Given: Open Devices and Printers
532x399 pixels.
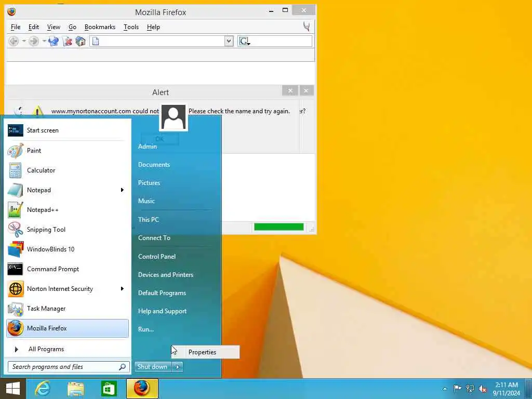Looking at the screenshot, I should point(166,275).
